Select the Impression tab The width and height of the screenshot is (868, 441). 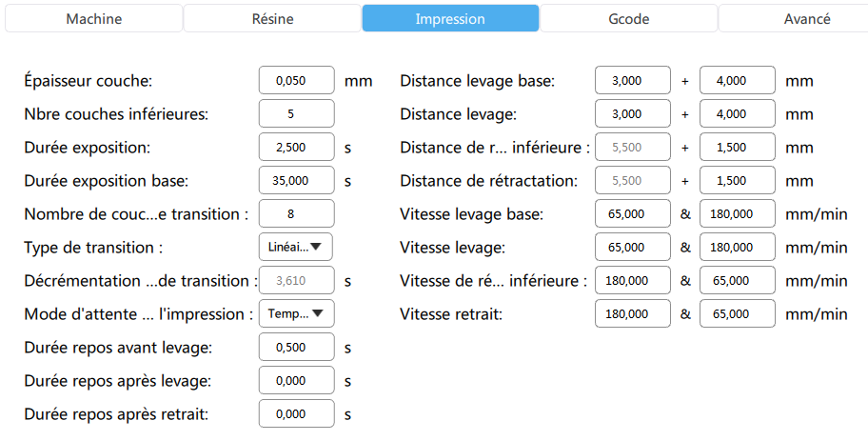(450, 18)
